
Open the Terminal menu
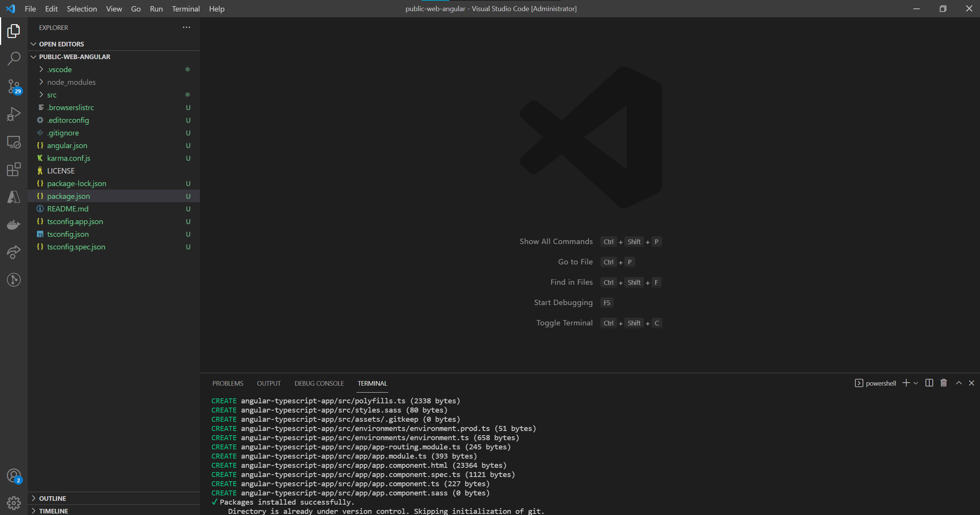[186, 8]
